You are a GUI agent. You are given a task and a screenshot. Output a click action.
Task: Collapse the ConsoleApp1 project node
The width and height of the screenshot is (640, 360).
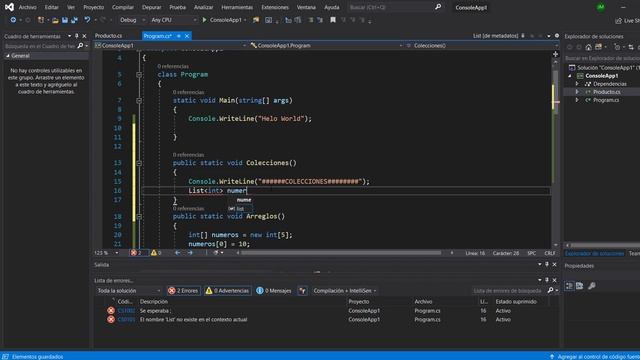(570, 76)
